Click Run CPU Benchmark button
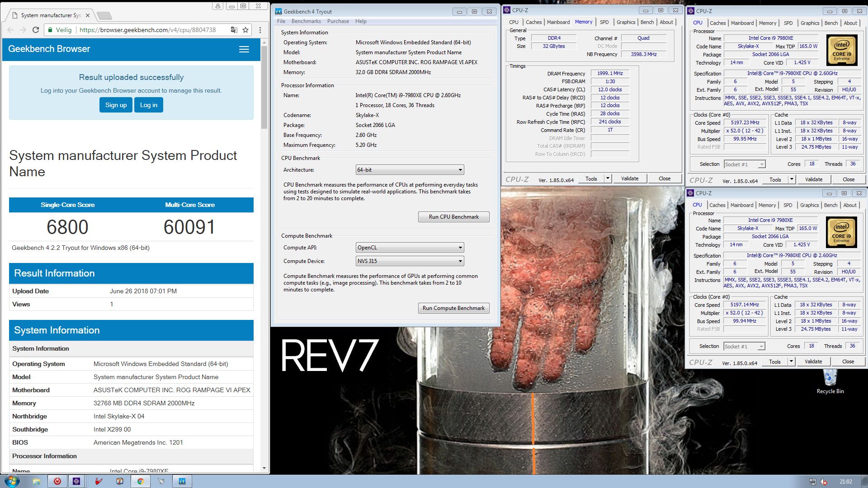This screenshot has height=488, width=868. click(453, 217)
